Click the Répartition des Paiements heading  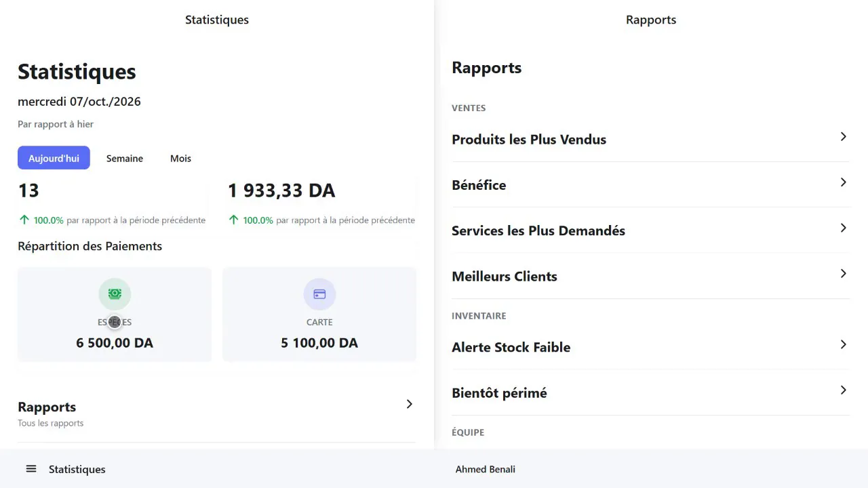point(90,246)
